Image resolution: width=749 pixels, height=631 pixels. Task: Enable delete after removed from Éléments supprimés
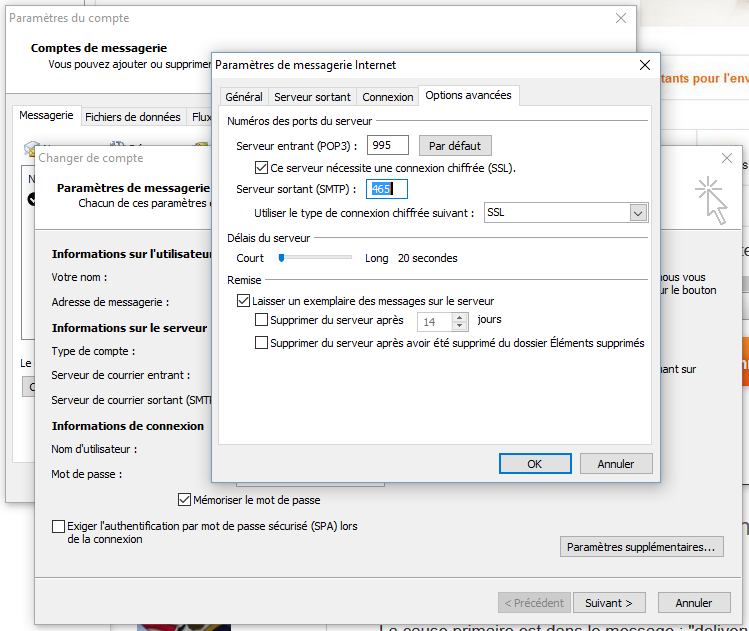[x=261, y=342]
